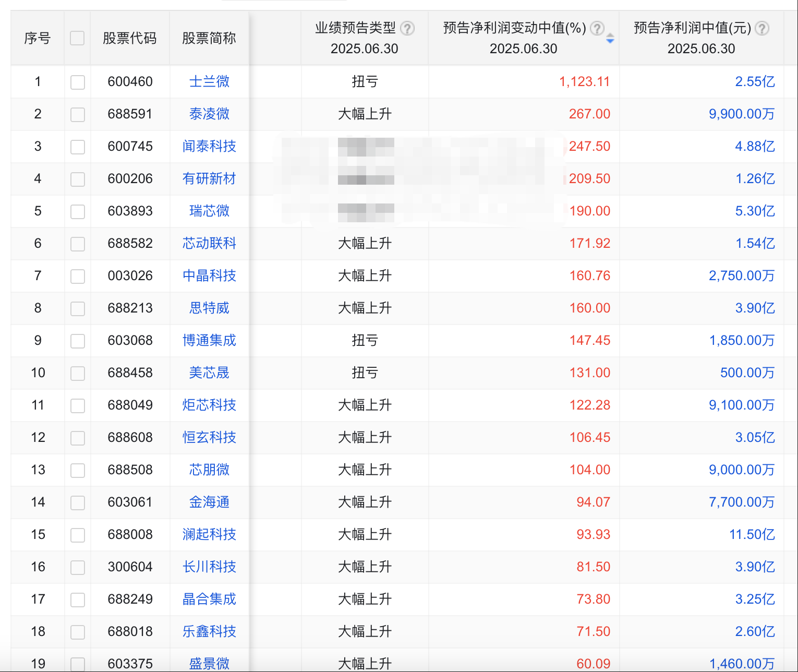Enable checkbox for 中晶科技 row
798x672 pixels.
(78, 276)
